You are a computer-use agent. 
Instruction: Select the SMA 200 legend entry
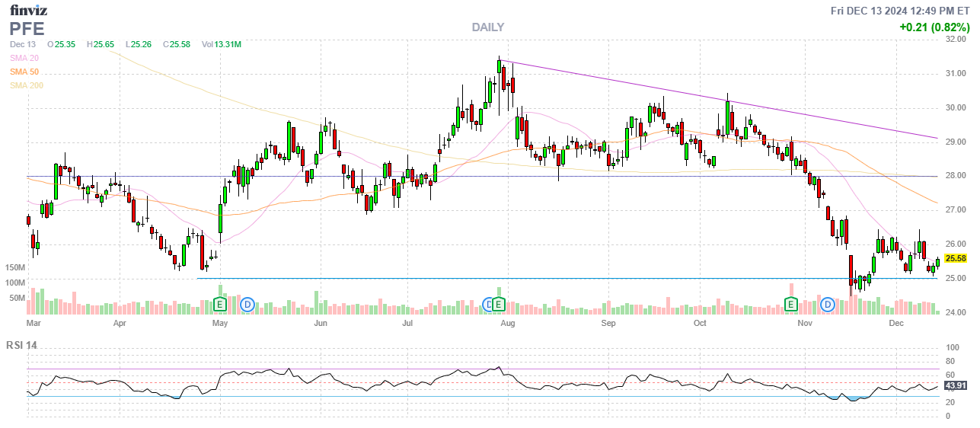(27, 85)
